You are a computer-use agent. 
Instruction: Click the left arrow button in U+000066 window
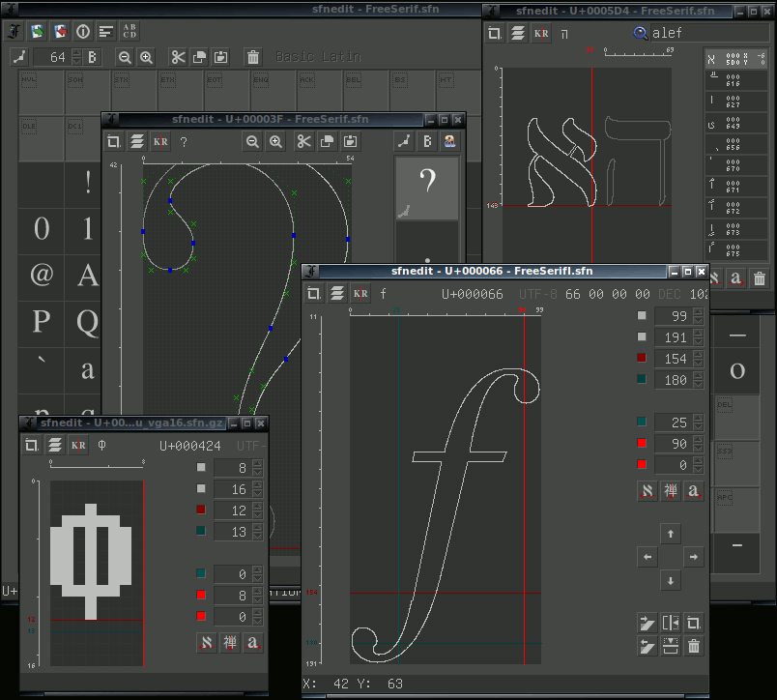coord(647,557)
